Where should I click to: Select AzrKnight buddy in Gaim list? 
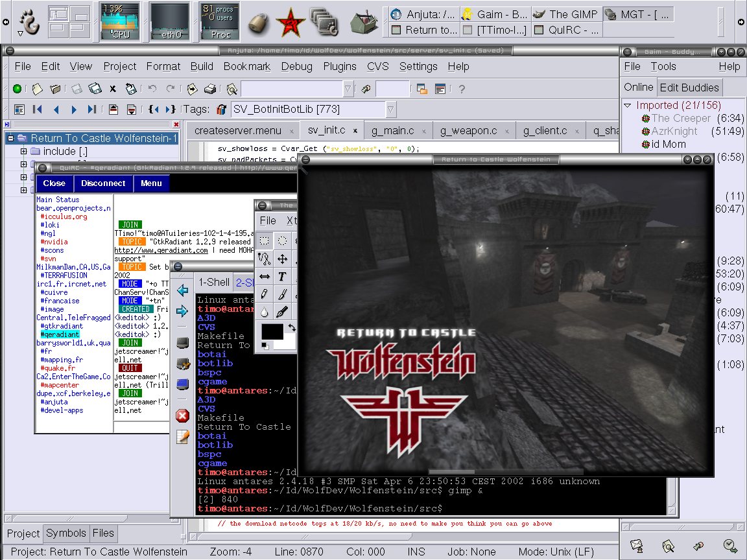[x=674, y=131]
